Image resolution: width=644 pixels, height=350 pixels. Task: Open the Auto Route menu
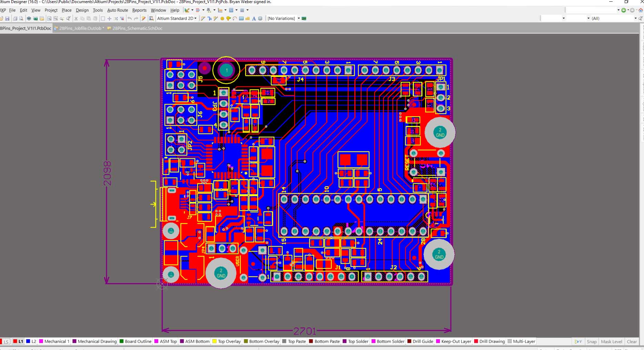pyautogui.click(x=117, y=10)
